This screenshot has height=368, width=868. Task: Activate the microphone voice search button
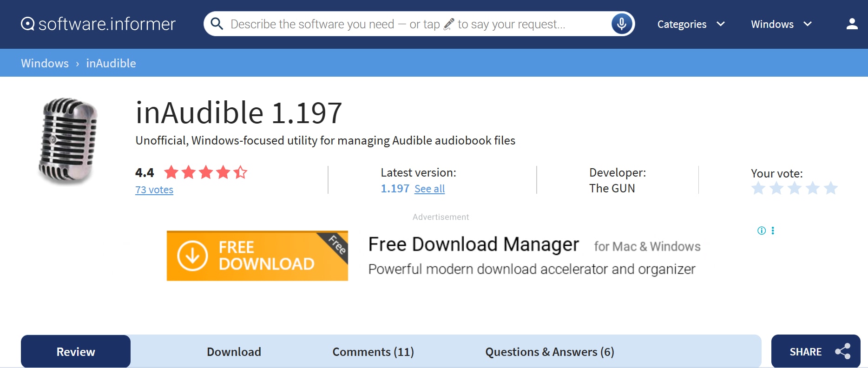[622, 24]
